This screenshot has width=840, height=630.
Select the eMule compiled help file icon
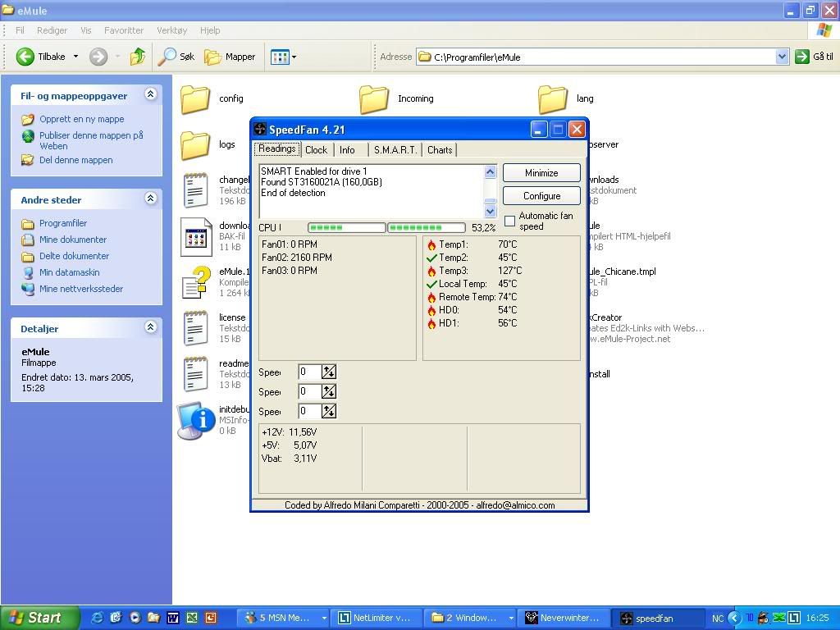click(195, 282)
